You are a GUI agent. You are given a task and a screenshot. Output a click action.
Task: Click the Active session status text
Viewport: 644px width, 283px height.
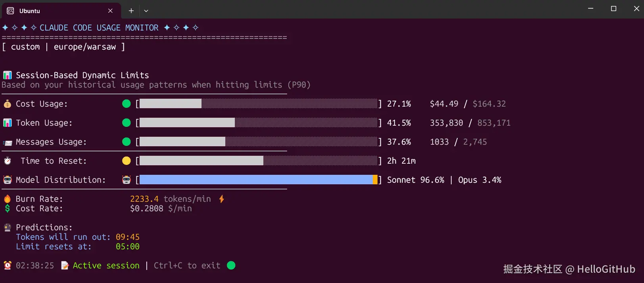pos(106,266)
